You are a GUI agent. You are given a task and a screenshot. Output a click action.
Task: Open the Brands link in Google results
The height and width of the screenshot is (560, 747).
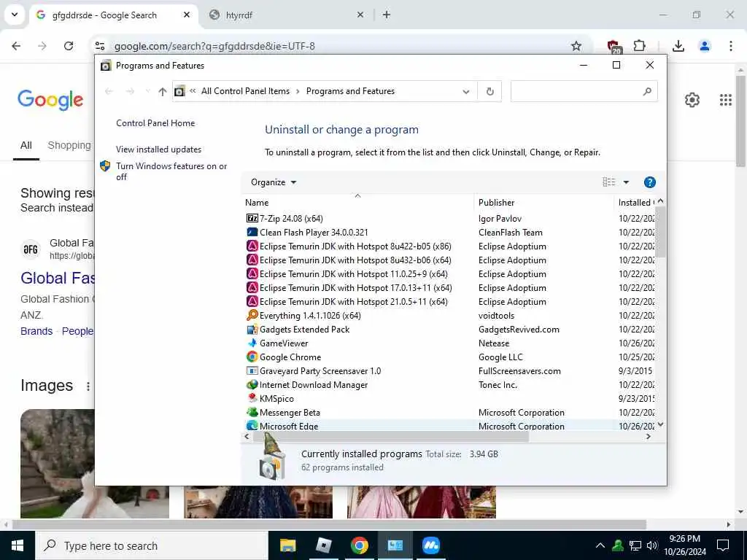[x=36, y=331]
